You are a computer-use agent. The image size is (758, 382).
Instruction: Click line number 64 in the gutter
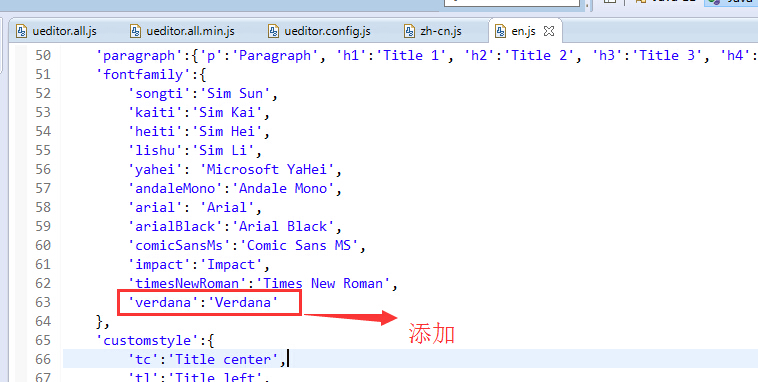[x=43, y=321]
